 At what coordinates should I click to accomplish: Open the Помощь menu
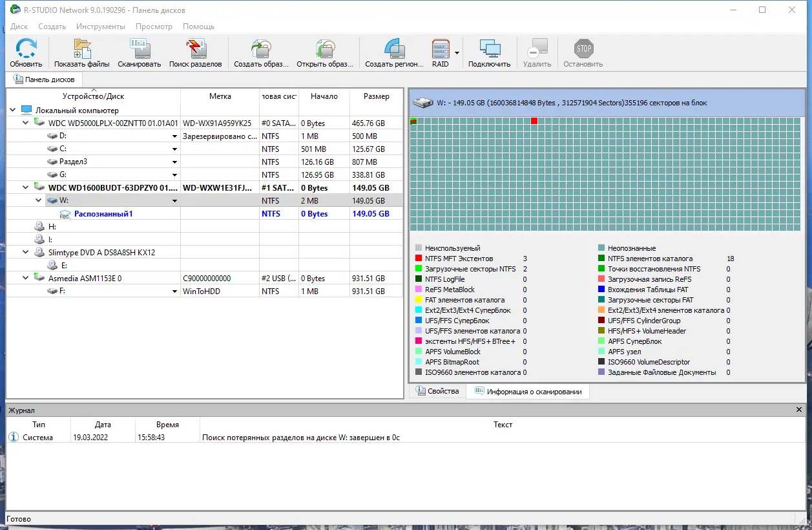pos(198,26)
